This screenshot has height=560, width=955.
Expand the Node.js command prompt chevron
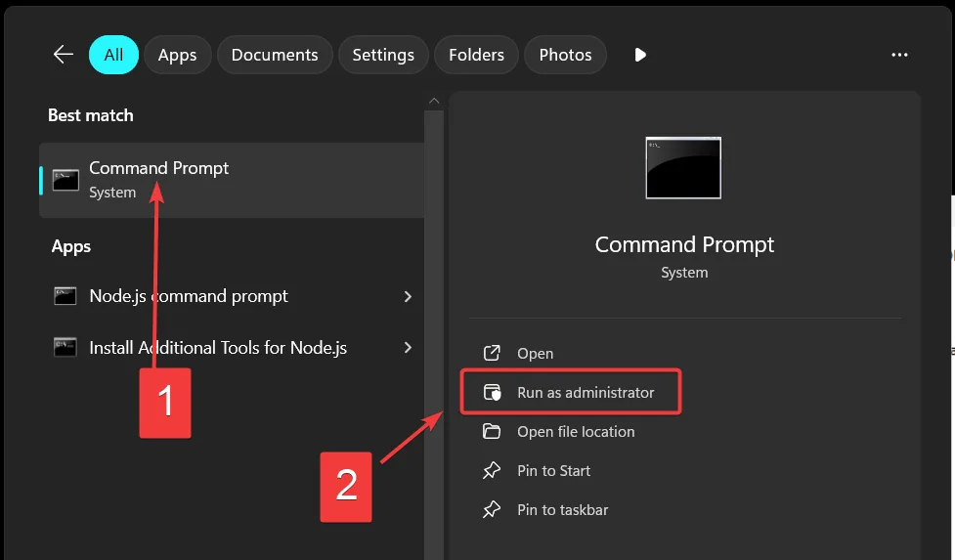[408, 296]
